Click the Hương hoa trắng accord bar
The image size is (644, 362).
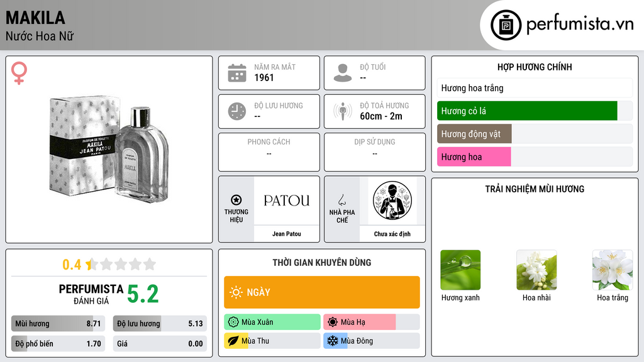coord(535,88)
